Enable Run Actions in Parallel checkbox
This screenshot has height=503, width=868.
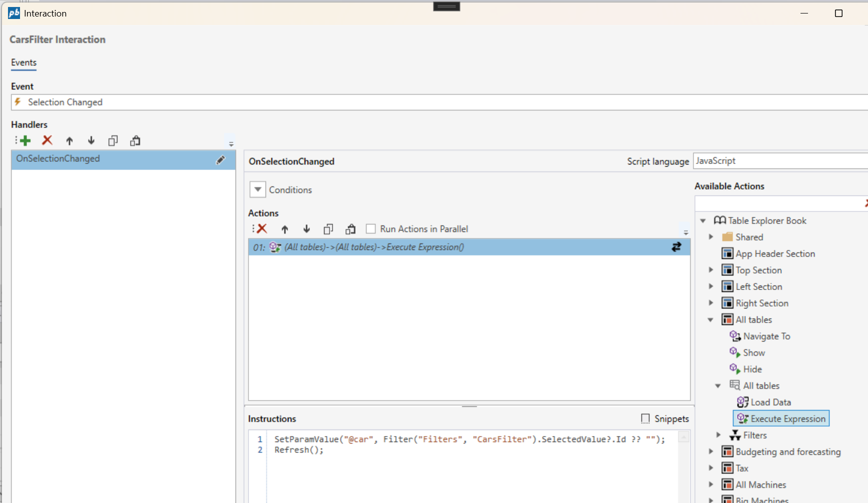point(370,229)
